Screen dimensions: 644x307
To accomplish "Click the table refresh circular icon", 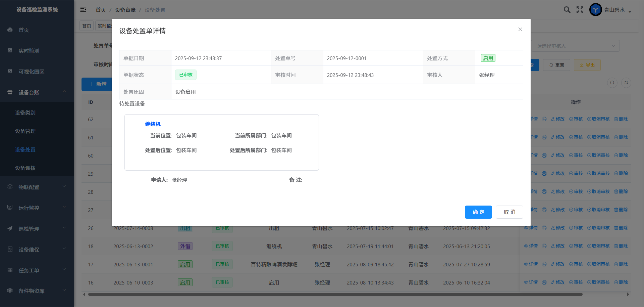I will [x=626, y=83].
